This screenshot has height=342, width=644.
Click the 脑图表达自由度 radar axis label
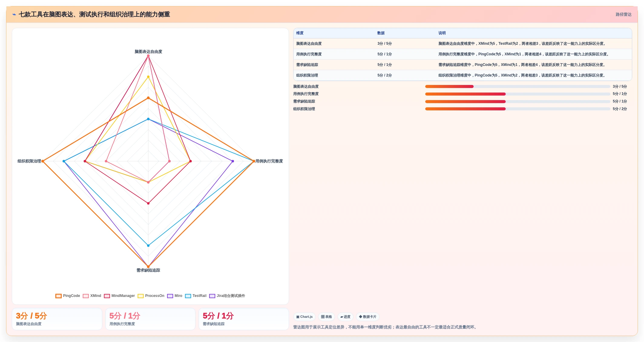pyautogui.click(x=148, y=52)
